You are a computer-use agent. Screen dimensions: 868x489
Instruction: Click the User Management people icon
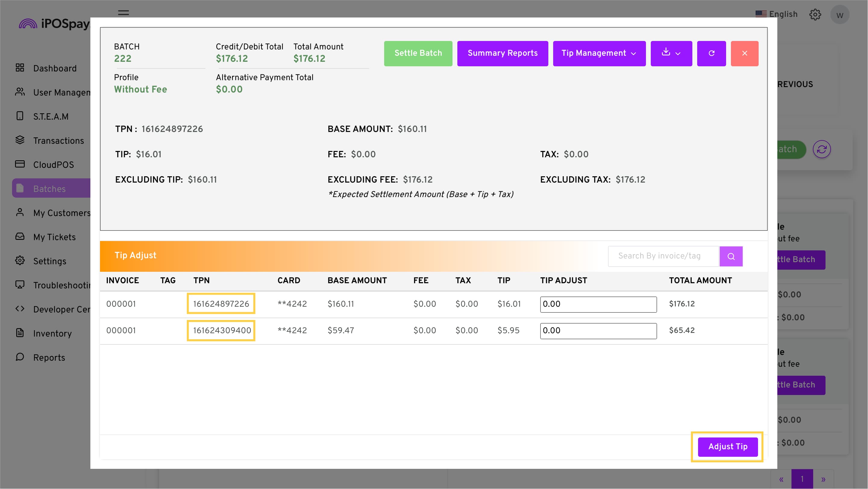point(20,92)
